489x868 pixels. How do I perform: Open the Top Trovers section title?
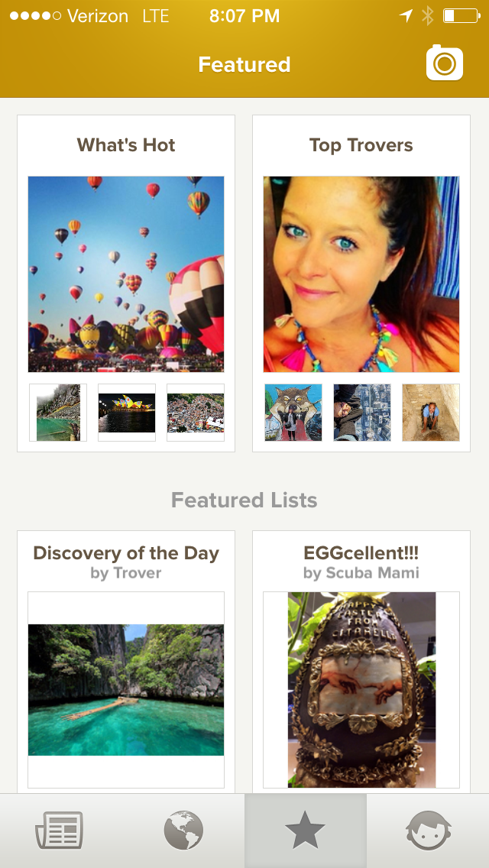point(361,145)
